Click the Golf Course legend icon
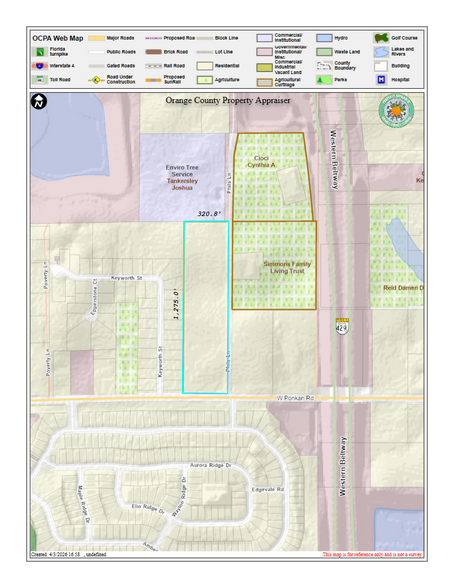Image resolution: width=454 pixels, height=588 pixels. click(x=381, y=38)
